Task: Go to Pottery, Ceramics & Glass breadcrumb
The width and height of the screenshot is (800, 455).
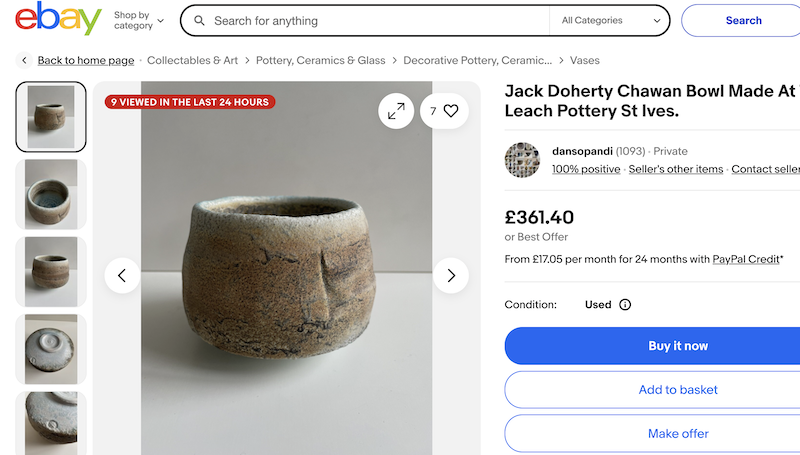Action: 320,61
